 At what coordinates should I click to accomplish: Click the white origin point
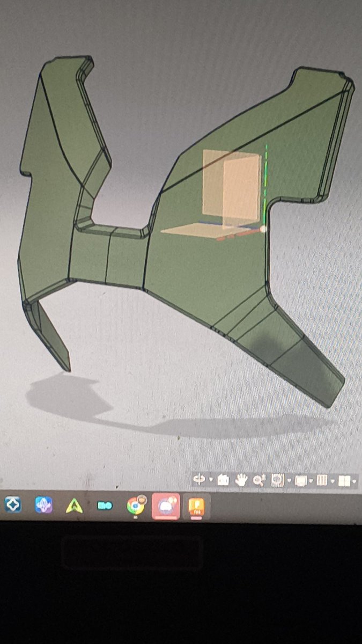click(x=263, y=229)
